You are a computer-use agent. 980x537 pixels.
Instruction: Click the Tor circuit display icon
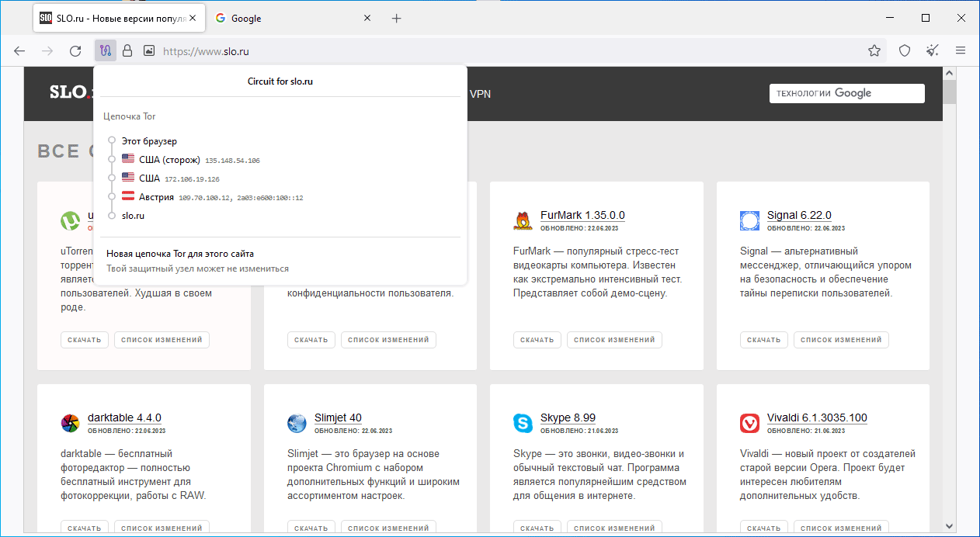[x=105, y=50]
